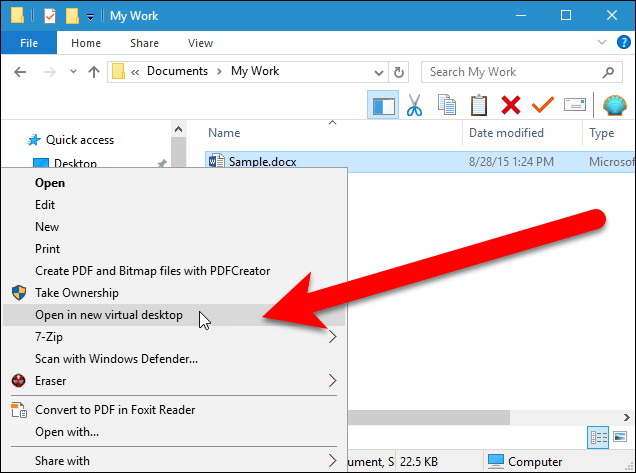Toggle the navigation pane toolbar icon
The image size is (636, 473).
click(383, 105)
